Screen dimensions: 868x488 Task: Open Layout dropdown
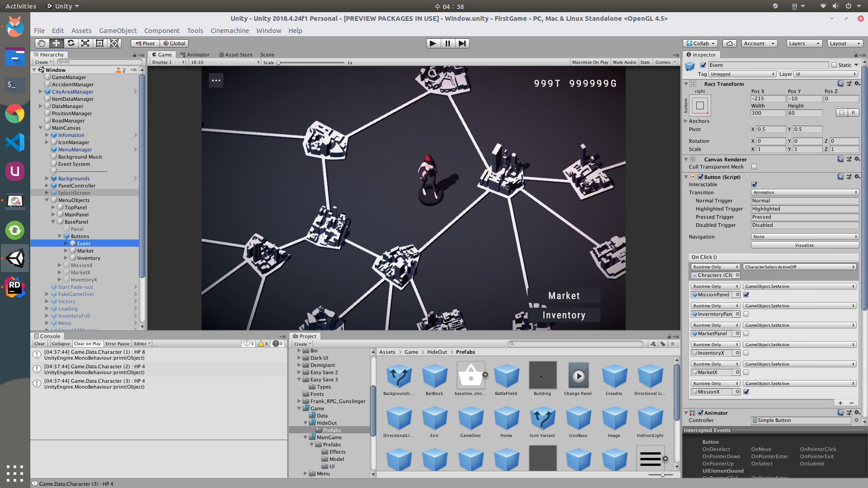pyautogui.click(x=845, y=43)
